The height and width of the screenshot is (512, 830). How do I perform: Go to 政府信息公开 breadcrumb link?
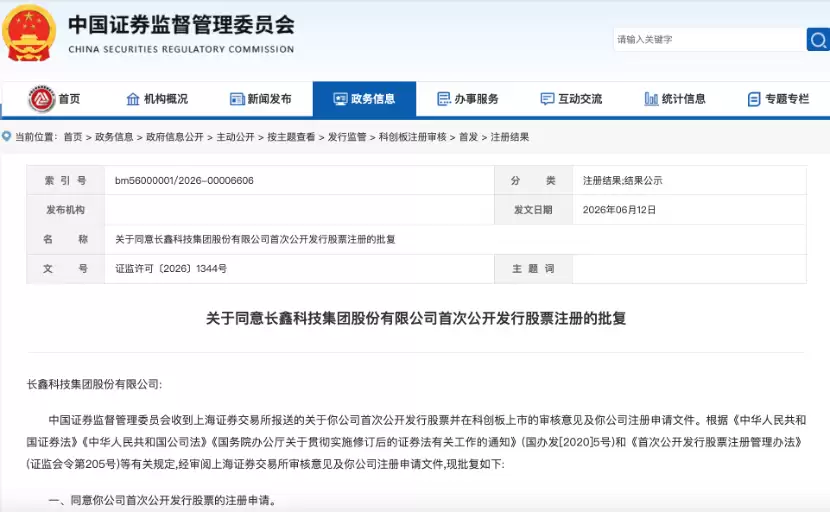click(175, 137)
